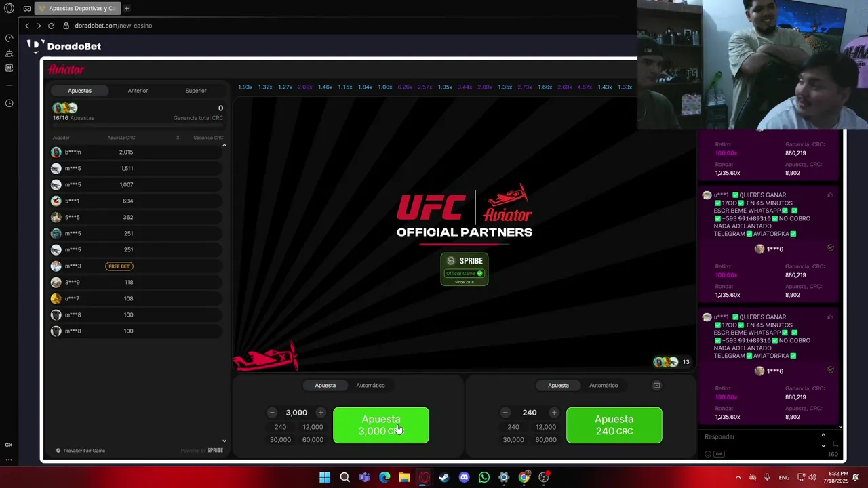Choose 240 quick amount in left panel

tap(280, 427)
